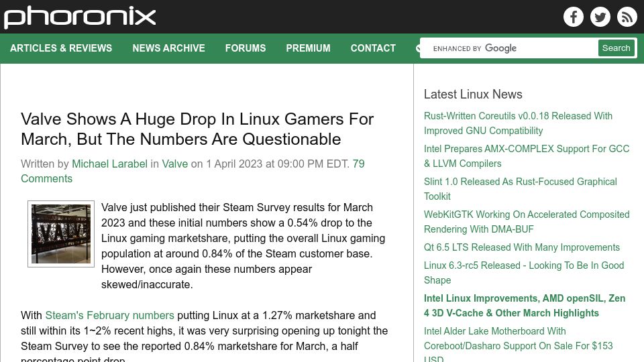Screen dimensions: 644x362
Task: Go to Forums
Action: pyautogui.click(x=246, y=48)
